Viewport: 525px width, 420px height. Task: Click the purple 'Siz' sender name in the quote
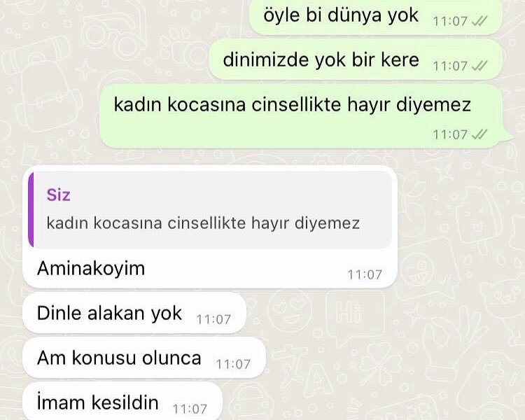pos(59,195)
